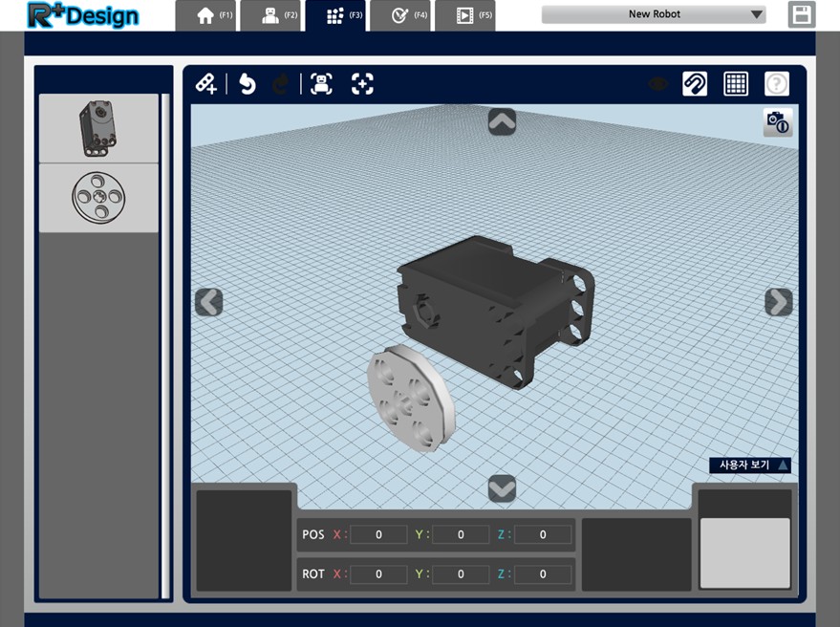Click the focus center view icon
Screen dimensions: 840x627
pos(363,84)
